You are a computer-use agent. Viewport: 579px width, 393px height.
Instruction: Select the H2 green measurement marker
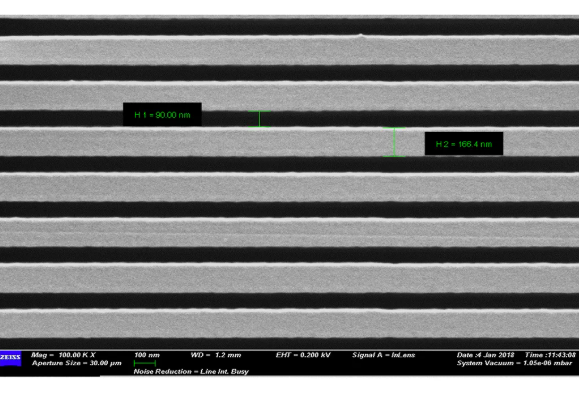pyautogui.click(x=394, y=142)
